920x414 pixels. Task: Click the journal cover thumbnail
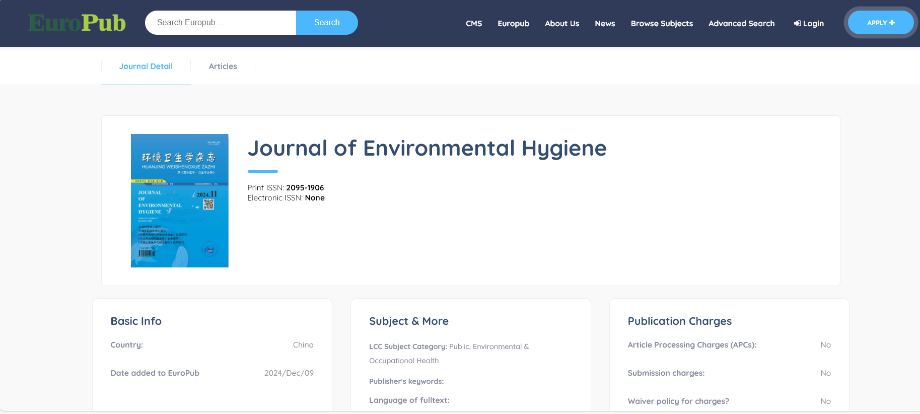click(180, 201)
